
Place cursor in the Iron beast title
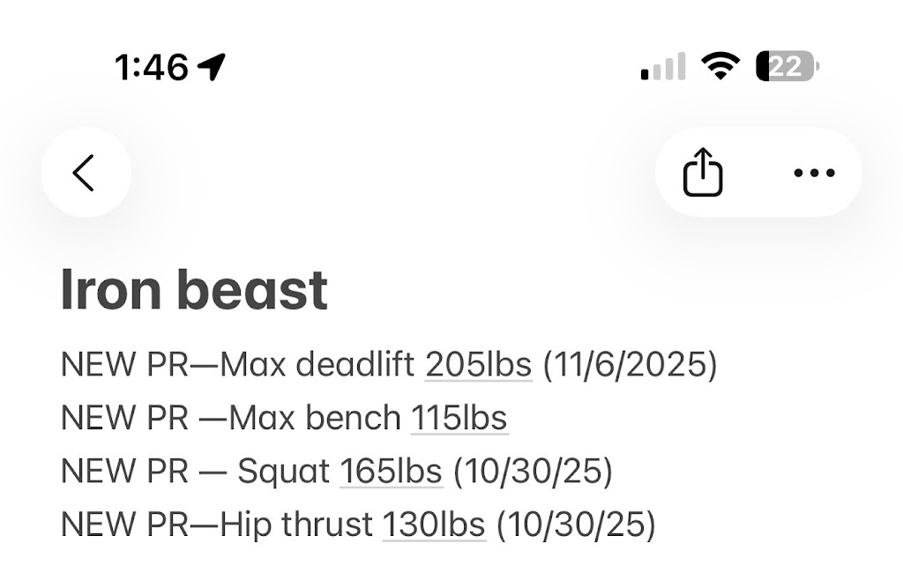194,291
